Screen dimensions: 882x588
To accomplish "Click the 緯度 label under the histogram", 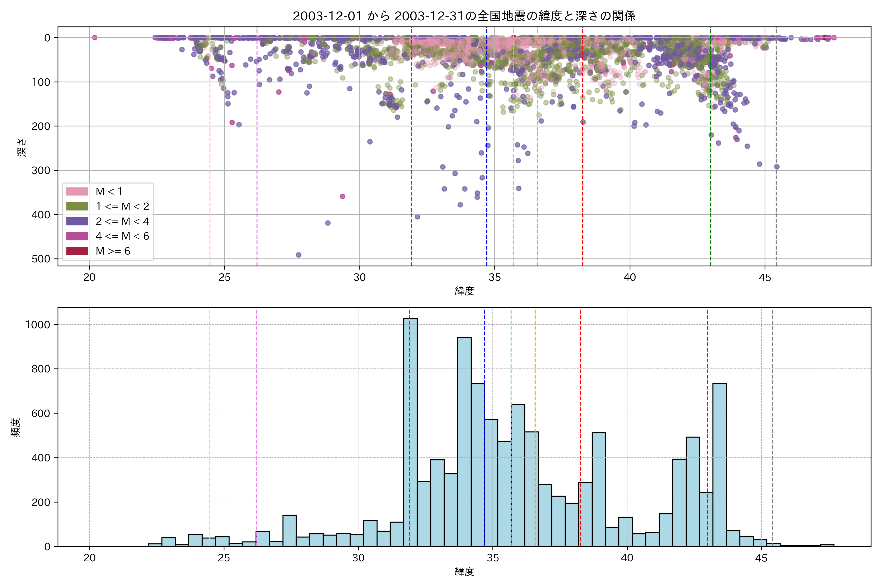I will (464, 572).
